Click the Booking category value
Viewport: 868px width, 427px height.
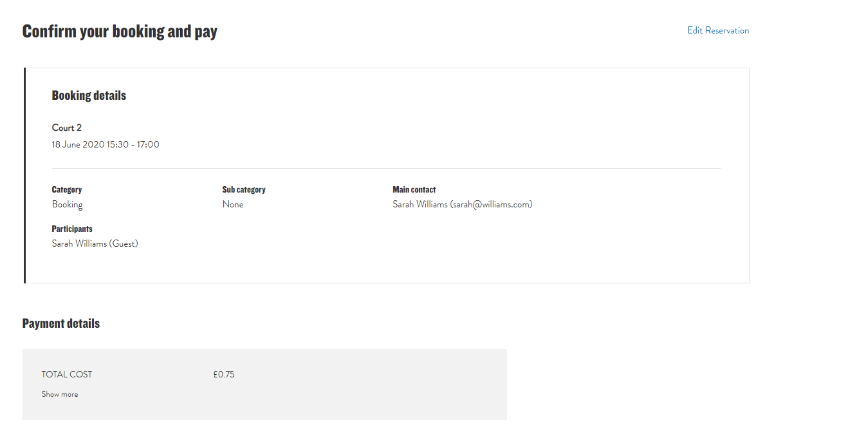click(68, 204)
